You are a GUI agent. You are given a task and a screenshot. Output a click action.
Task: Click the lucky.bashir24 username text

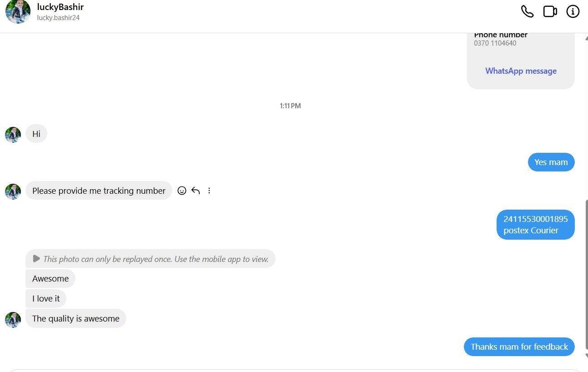(58, 18)
